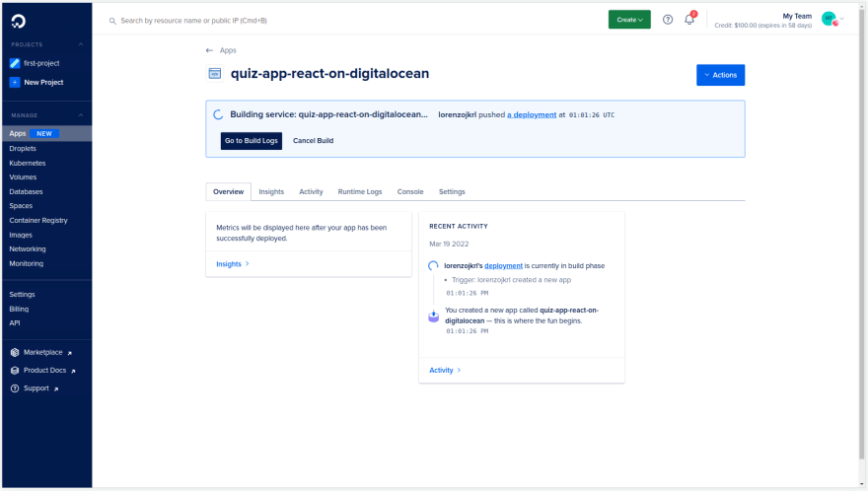The width and height of the screenshot is (868, 491).
Task: Open Images in the sidebar
Action: click(21, 235)
